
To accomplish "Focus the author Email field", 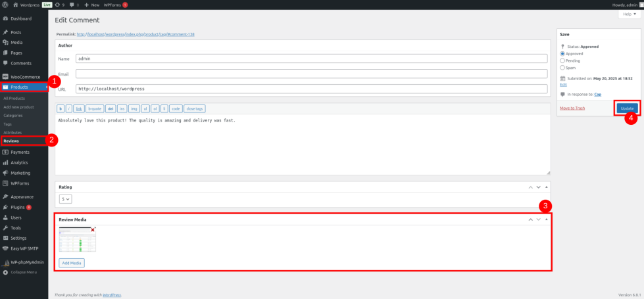I will click(312, 74).
